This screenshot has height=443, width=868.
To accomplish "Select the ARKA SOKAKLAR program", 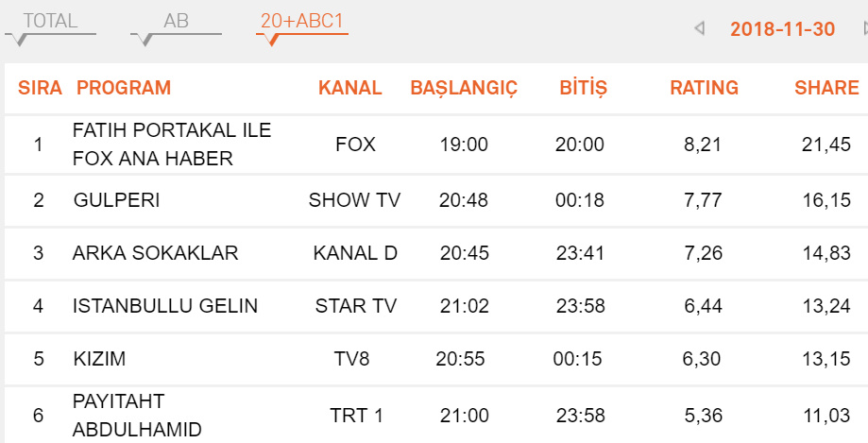I will tap(156, 253).
